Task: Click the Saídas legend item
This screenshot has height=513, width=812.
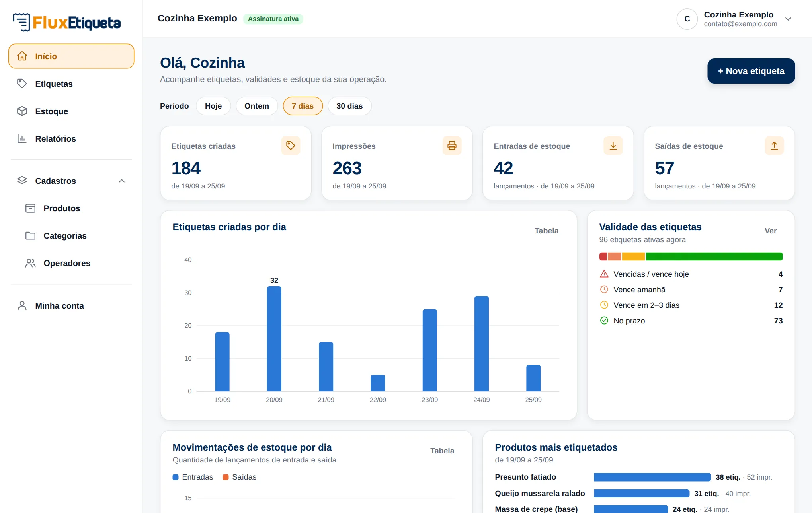Action: point(240,477)
